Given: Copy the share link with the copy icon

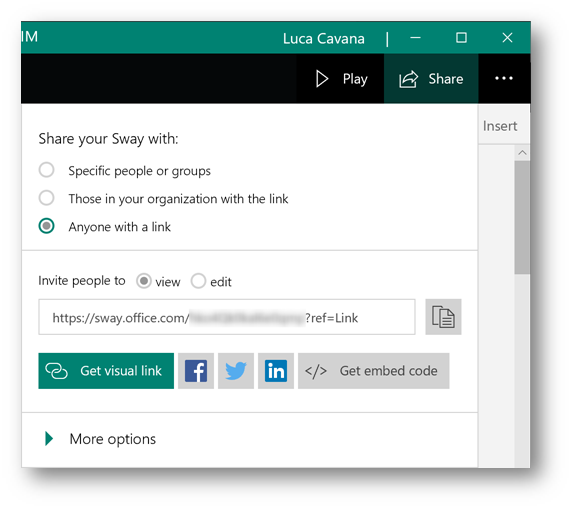Looking at the screenshot, I should [x=443, y=317].
